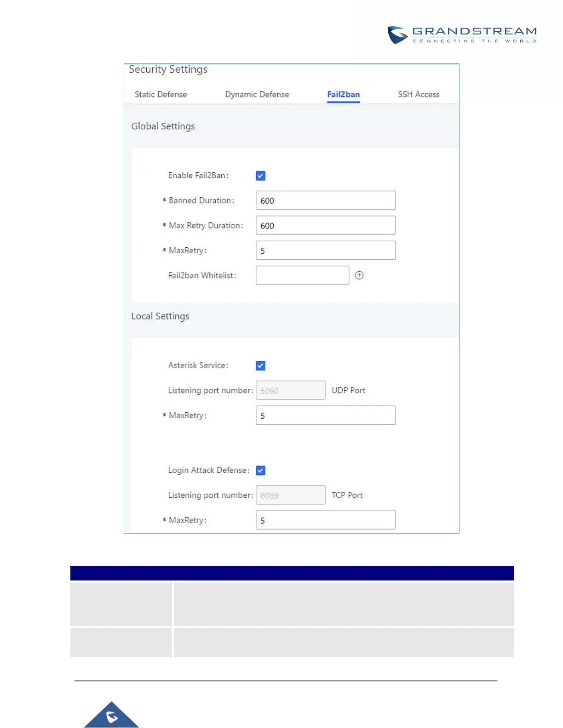Viewport: 563px width, 728px height.
Task: Click the Banned Duration input field
Action: pos(326,200)
